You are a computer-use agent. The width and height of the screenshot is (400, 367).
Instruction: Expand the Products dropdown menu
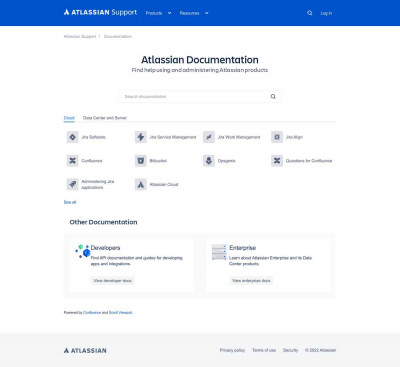point(158,13)
